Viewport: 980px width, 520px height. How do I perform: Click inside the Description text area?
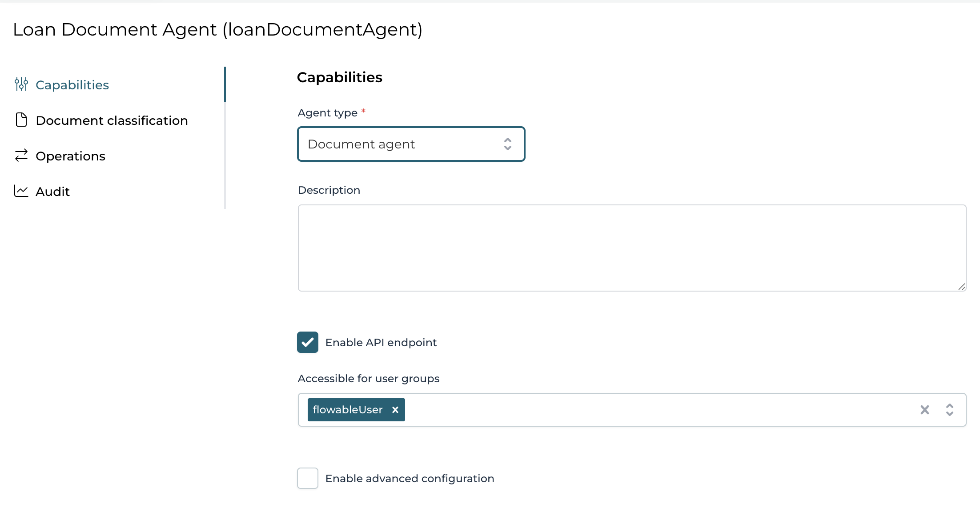631,247
